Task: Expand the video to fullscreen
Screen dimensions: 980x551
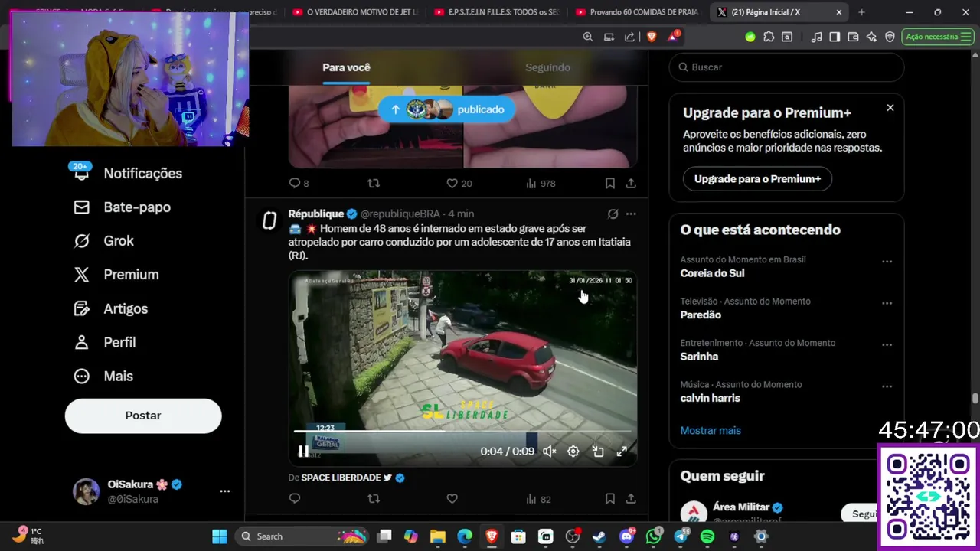Action: (x=622, y=452)
